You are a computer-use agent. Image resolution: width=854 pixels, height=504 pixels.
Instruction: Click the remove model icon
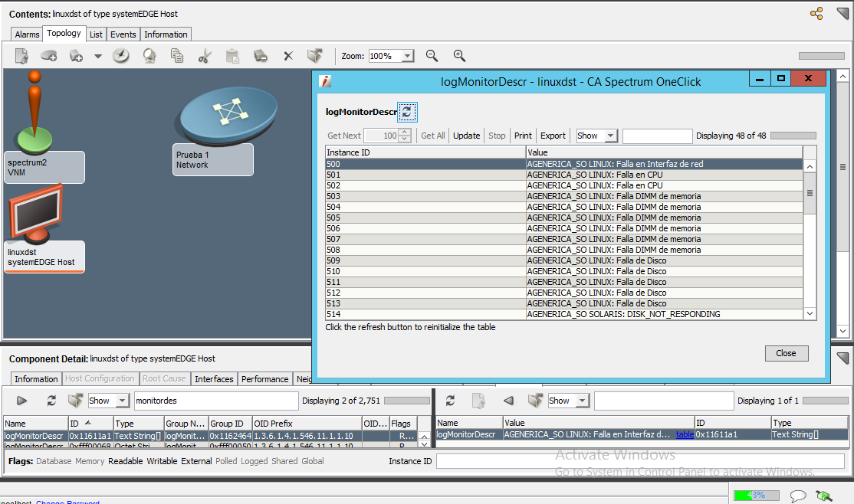tap(261, 55)
